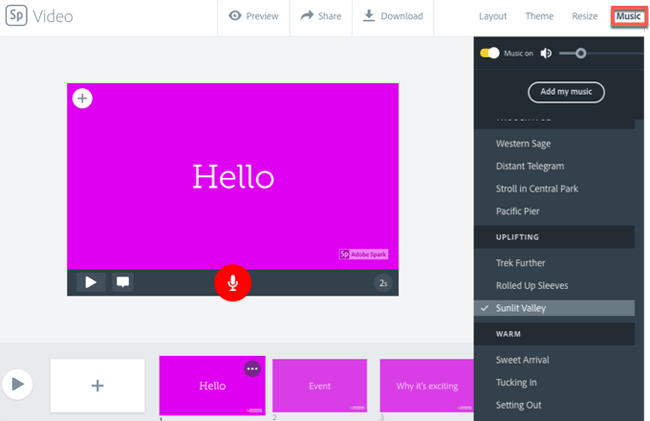Open the Resize tab
This screenshot has width=650, height=421.
585,16
